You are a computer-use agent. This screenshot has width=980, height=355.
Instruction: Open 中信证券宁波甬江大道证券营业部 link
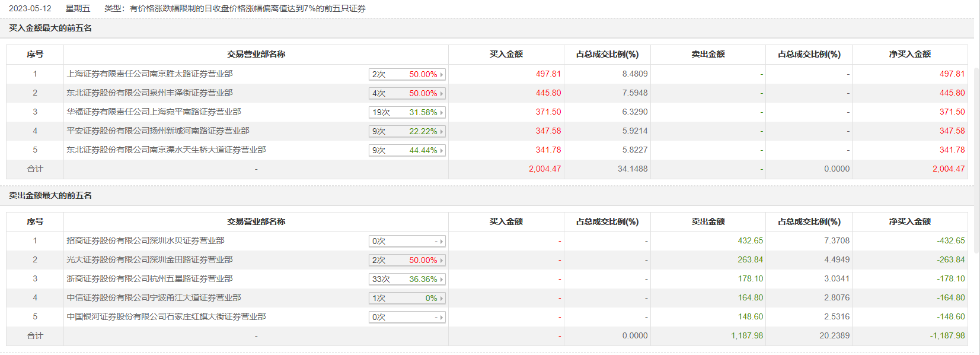click(x=154, y=298)
